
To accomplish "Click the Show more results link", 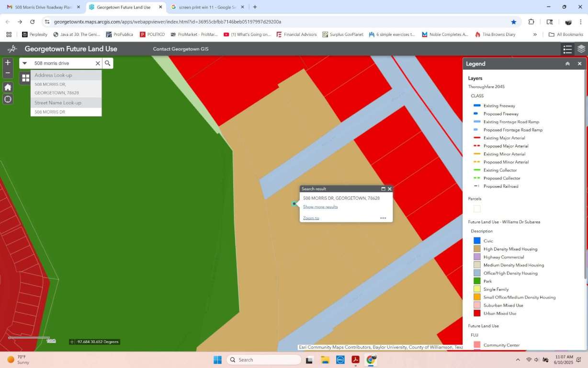I will (320, 207).
